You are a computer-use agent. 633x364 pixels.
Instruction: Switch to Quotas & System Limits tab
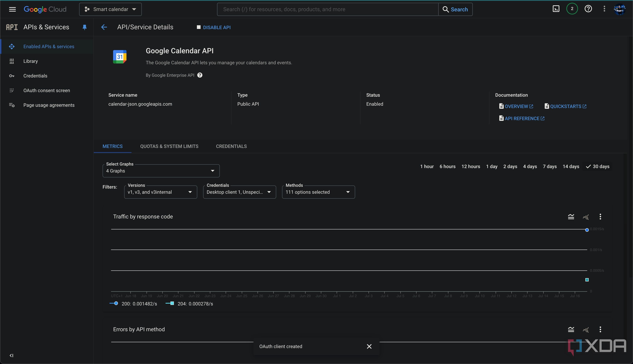tap(169, 146)
